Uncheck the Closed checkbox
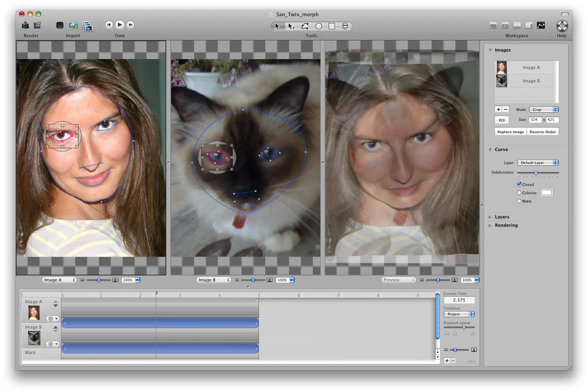Image resolution: width=588 pixels, height=392 pixels. point(519,184)
